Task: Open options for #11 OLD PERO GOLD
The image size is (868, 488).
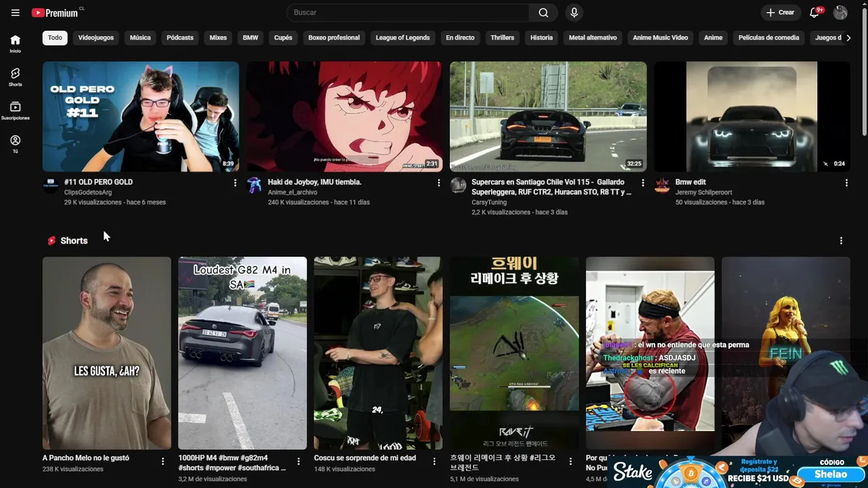Action: pyautogui.click(x=235, y=183)
